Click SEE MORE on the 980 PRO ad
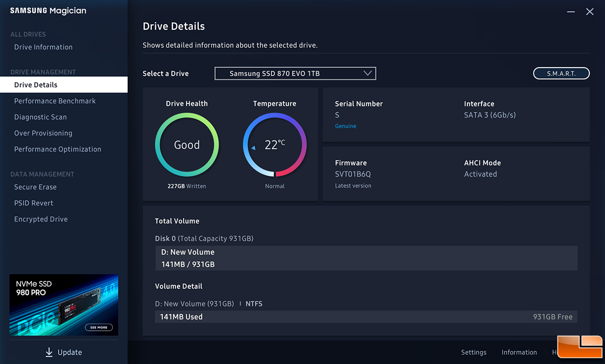The height and width of the screenshot is (364, 605). (x=99, y=327)
